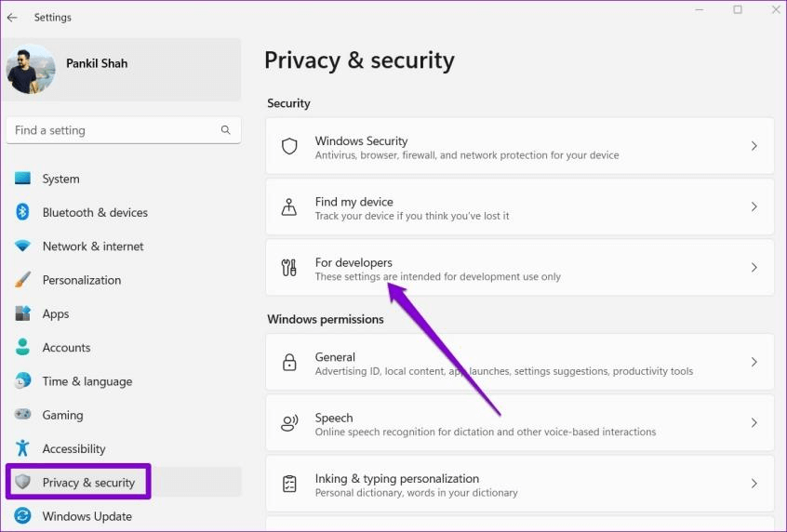Click the Windows Security shield icon
This screenshot has height=532, width=787.
289,147
